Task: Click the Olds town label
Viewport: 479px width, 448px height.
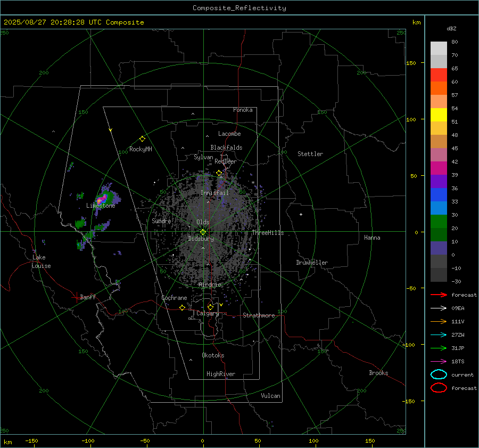Action: pyautogui.click(x=203, y=222)
